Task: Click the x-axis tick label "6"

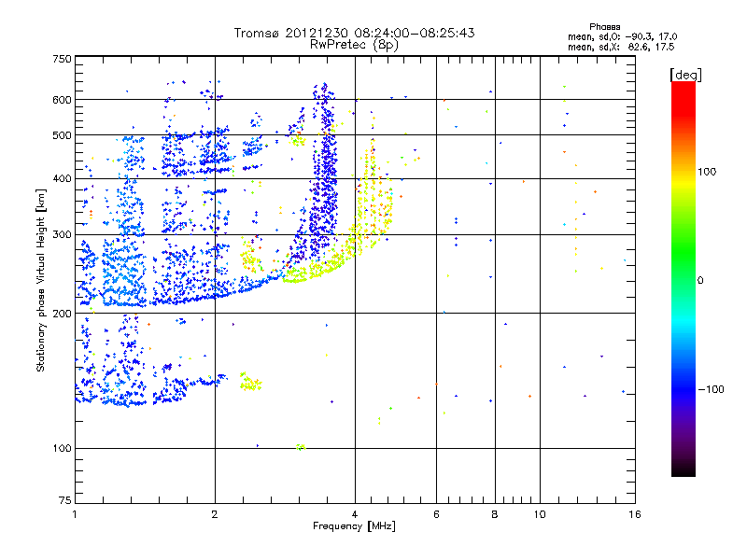Action: click(x=436, y=514)
